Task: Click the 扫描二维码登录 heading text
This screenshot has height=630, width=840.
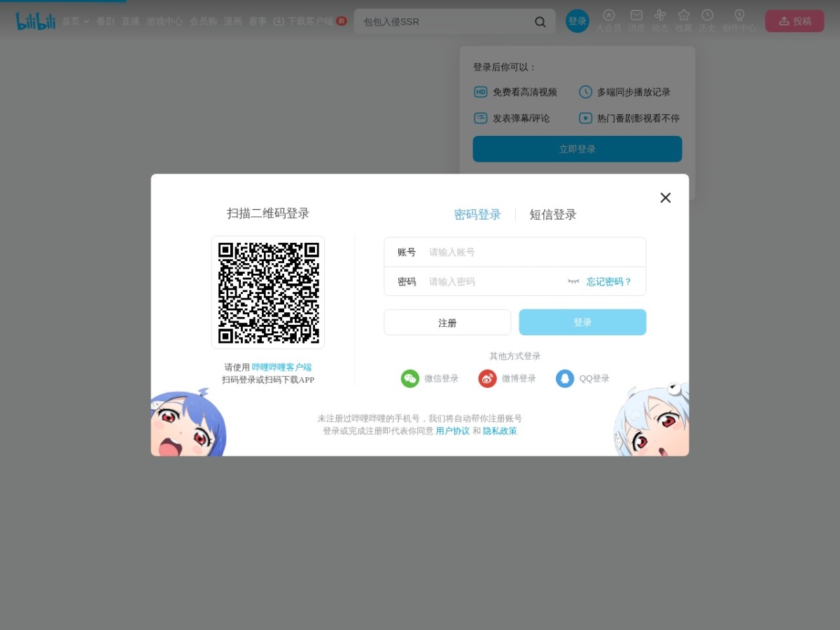Action: click(x=268, y=213)
